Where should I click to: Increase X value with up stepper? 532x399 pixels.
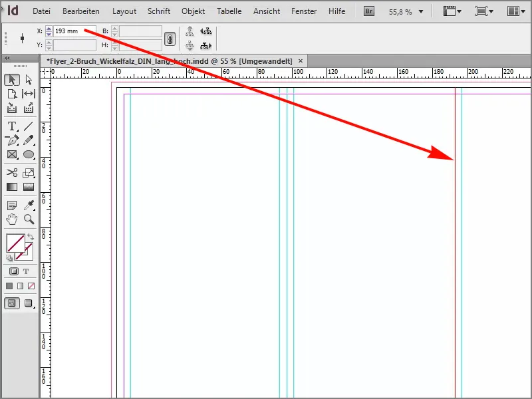coord(49,29)
